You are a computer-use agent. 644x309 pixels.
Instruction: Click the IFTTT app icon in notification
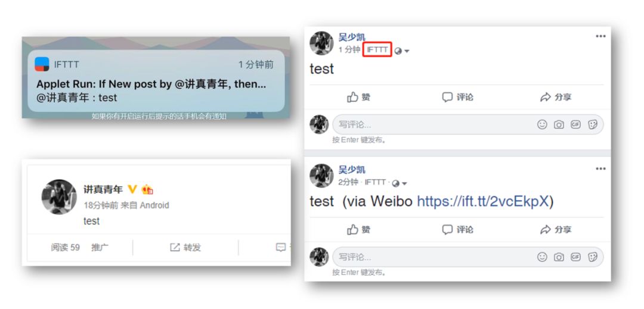click(42, 64)
